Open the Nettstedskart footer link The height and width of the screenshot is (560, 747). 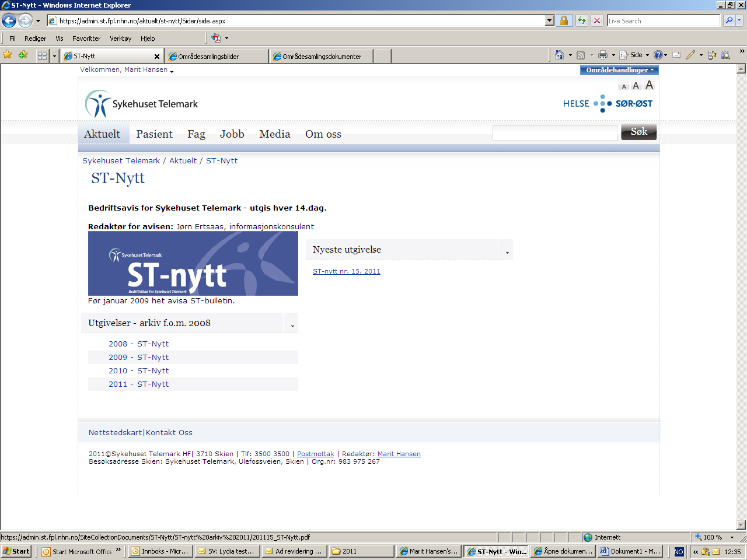click(x=115, y=433)
